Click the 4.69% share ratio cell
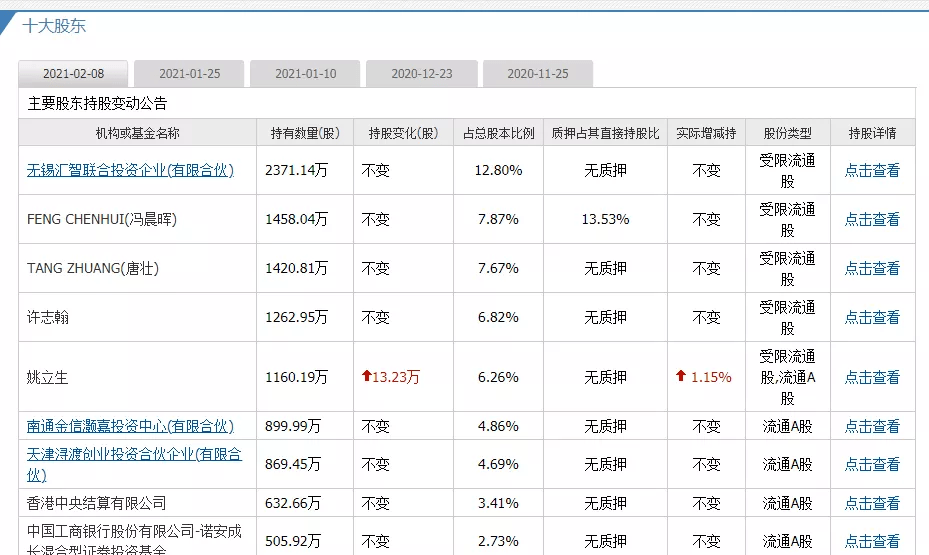This screenshot has width=929, height=555. (x=498, y=464)
